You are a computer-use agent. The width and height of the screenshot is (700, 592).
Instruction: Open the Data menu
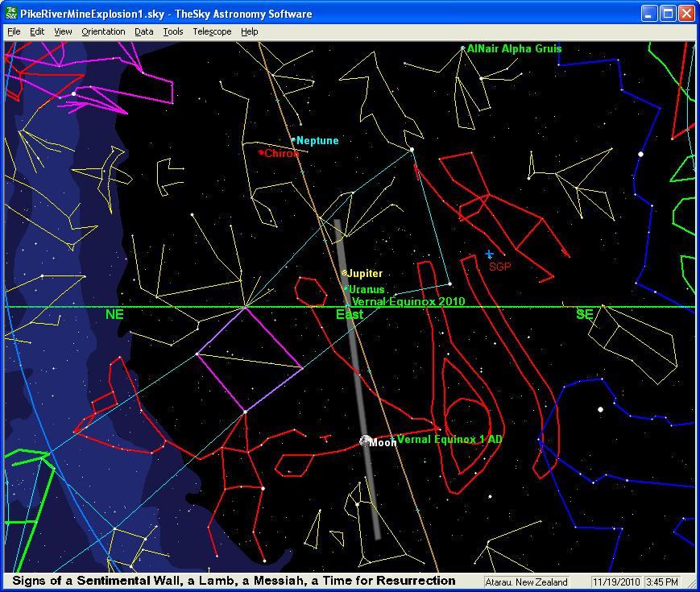tap(144, 31)
